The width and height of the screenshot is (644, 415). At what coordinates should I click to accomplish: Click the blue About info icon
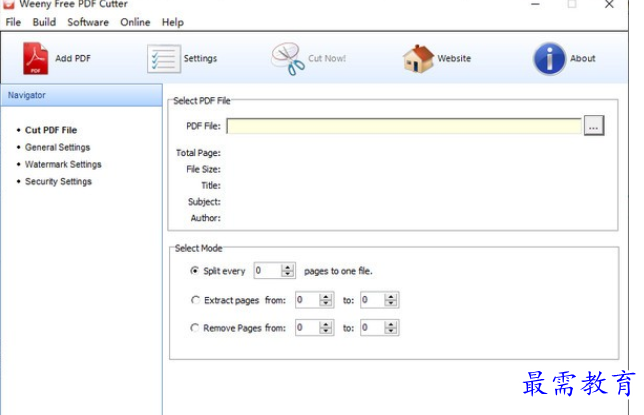549,59
